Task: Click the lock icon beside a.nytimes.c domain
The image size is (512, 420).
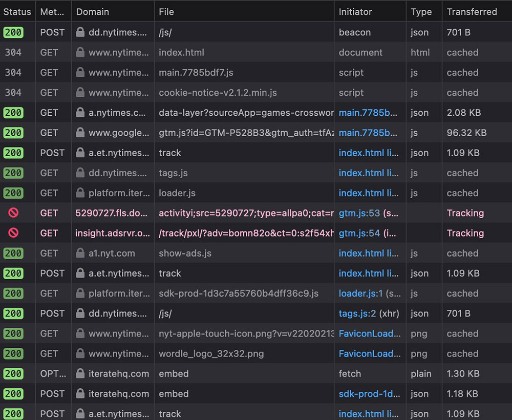Action: click(x=80, y=113)
